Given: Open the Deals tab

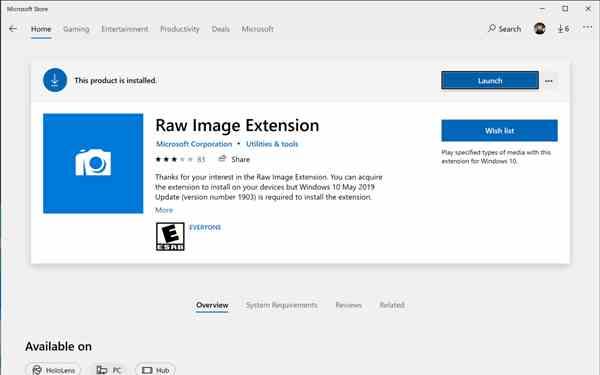Looking at the screenshot, I should (221, 29).
